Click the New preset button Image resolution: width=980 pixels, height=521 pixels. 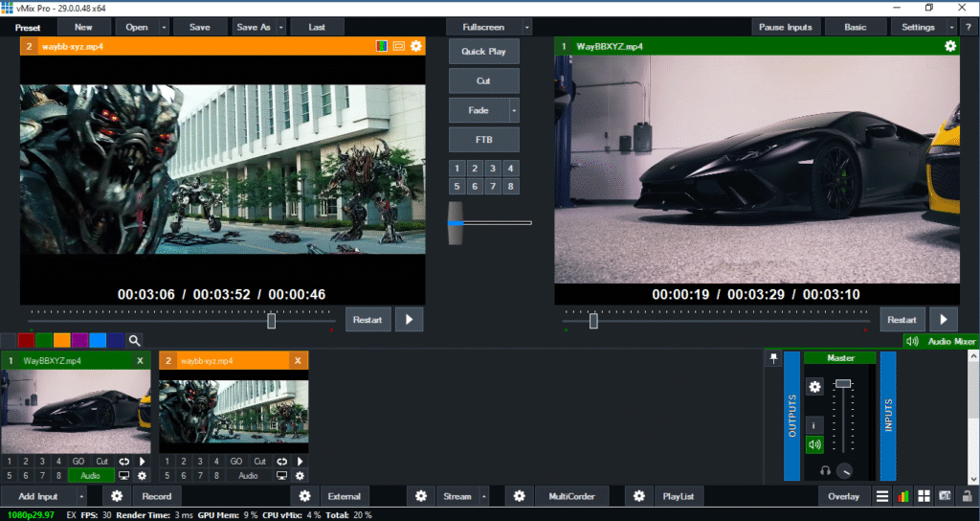click(x=84, y=27)
